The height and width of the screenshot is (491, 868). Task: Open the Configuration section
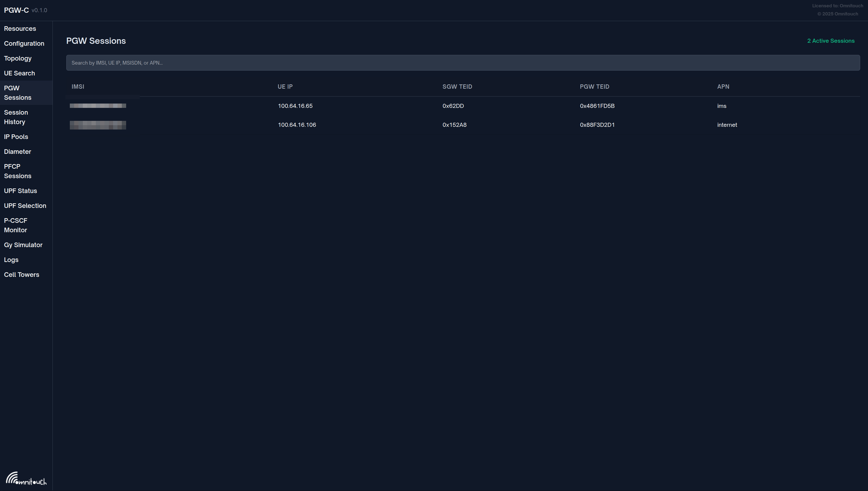tap(24, 44)
